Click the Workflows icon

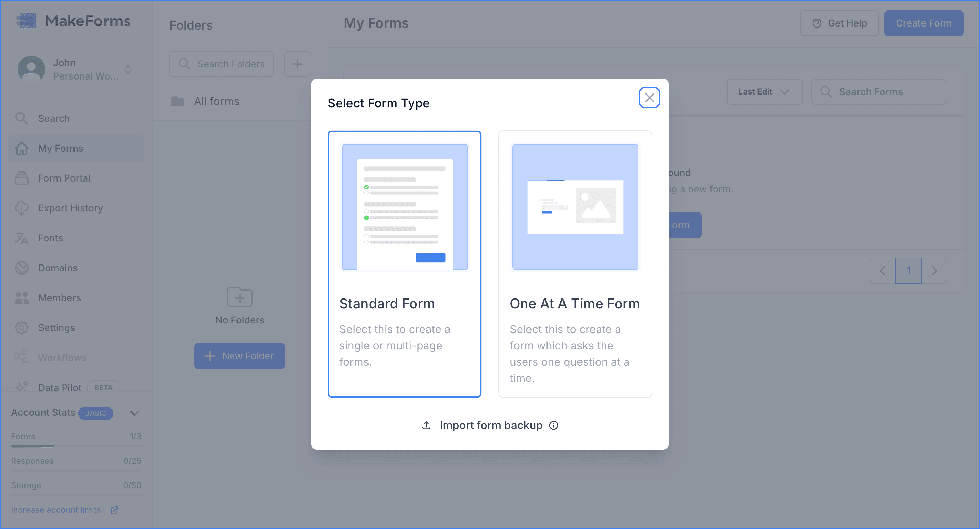click(x=21, y=357)
